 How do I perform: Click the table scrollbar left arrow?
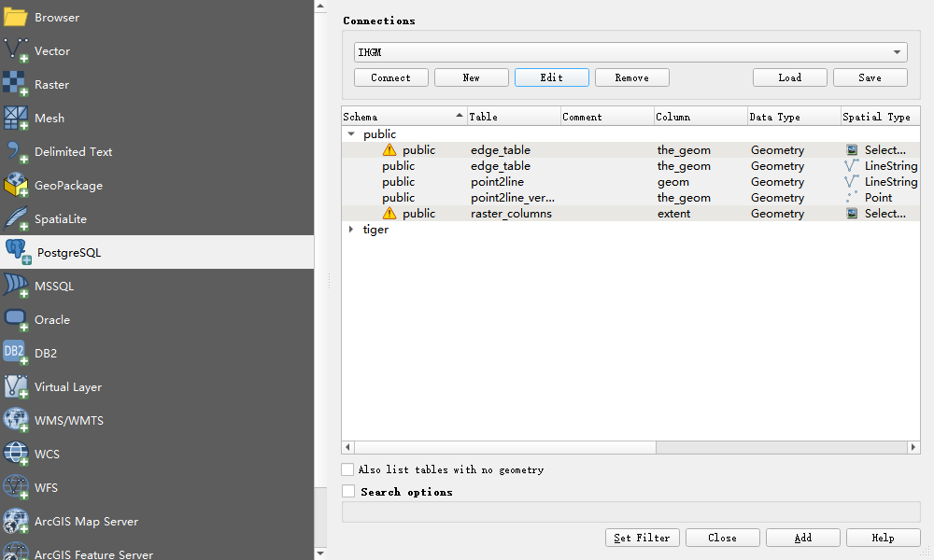[348, 447]
